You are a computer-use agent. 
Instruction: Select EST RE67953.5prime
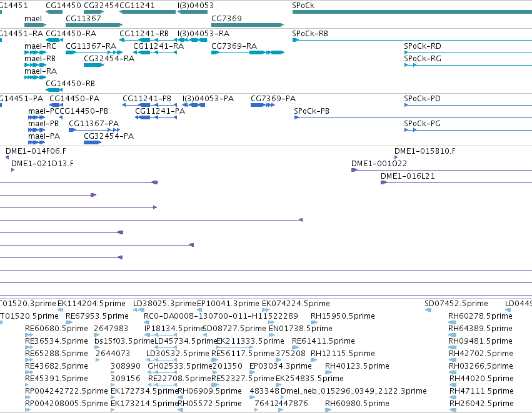point(97,316)
